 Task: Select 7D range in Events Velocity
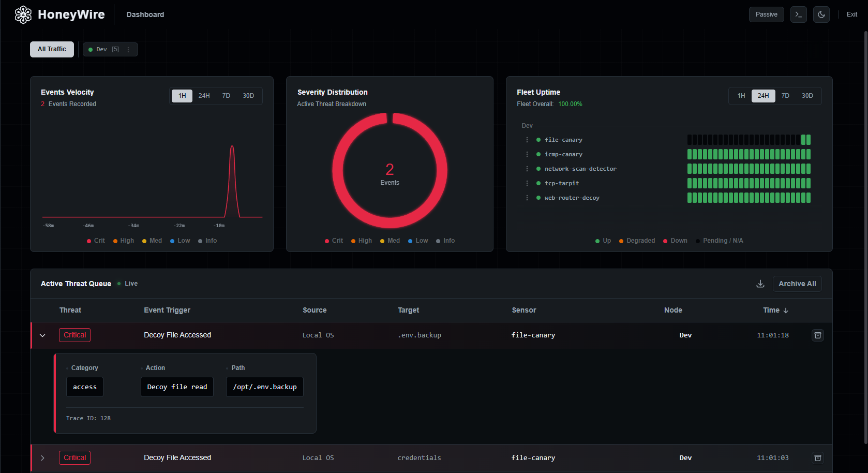(226, 96)
